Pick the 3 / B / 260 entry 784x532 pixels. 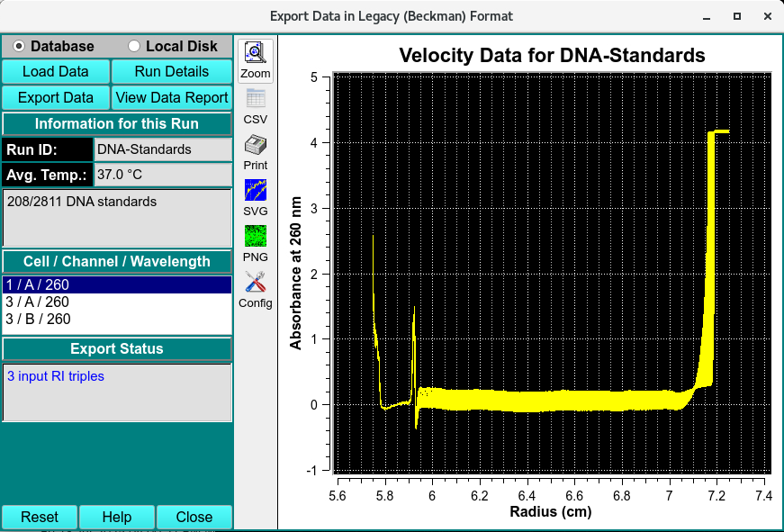(117, 320)
